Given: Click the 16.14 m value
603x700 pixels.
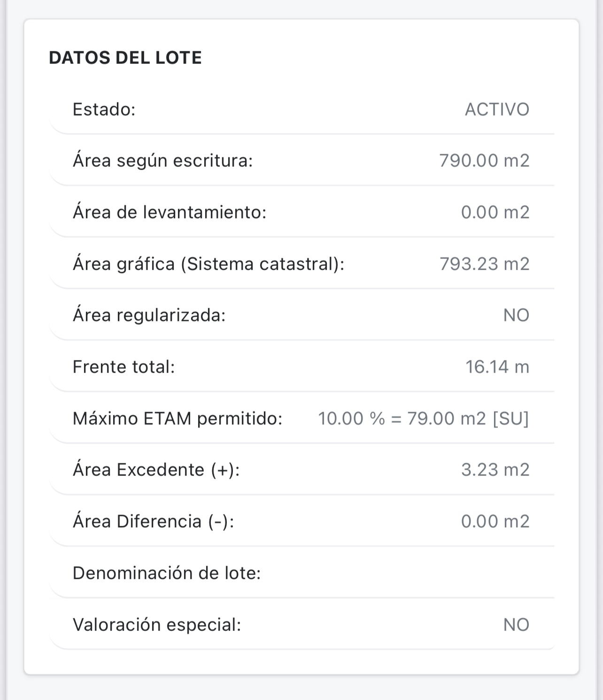Looking at the screenshot, I should [x=497, y=367].
